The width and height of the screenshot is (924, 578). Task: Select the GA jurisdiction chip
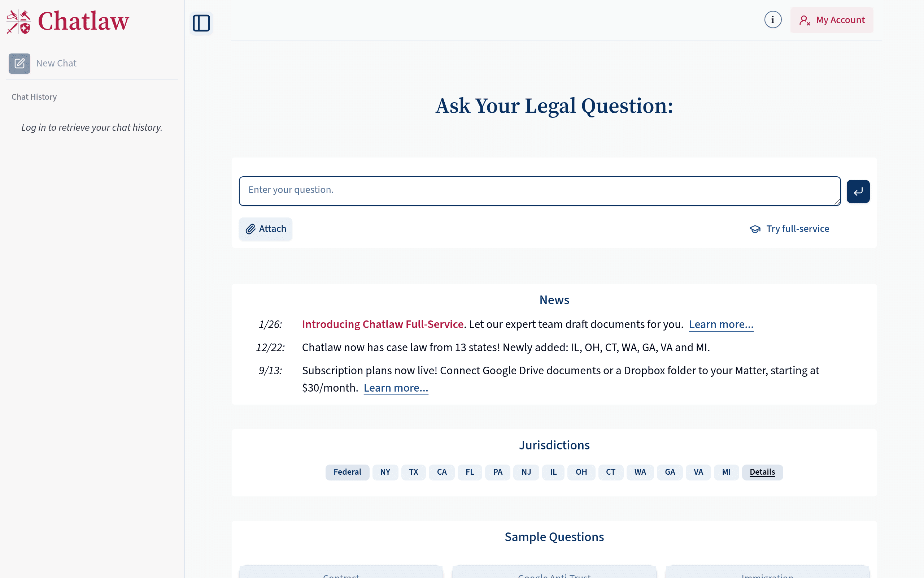click(670, 472)
